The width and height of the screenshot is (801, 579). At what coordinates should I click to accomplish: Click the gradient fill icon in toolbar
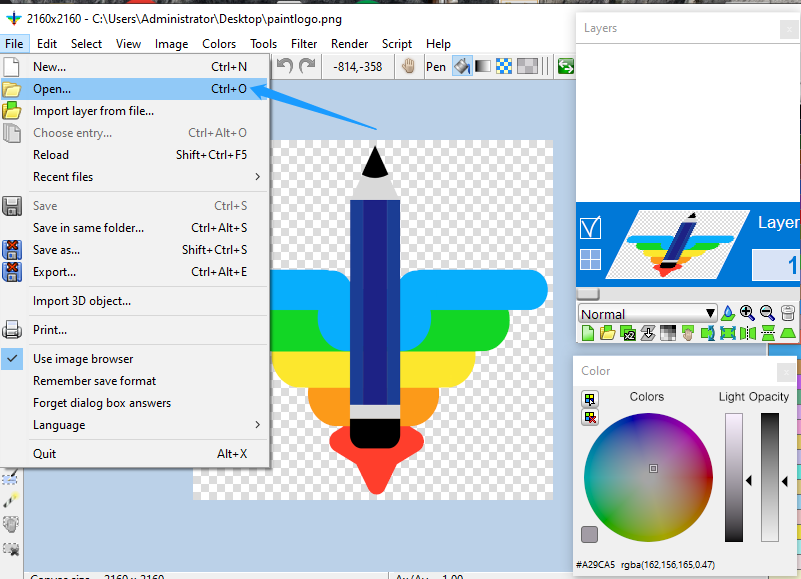tap(483, 67)
